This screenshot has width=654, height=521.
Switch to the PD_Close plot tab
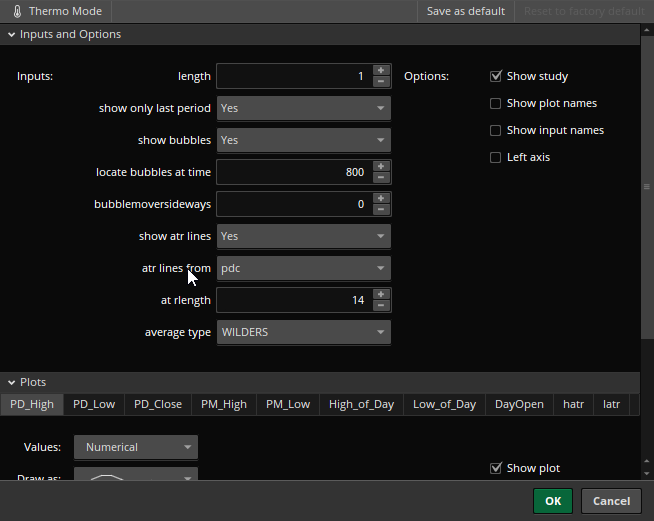tap(158, 404)
